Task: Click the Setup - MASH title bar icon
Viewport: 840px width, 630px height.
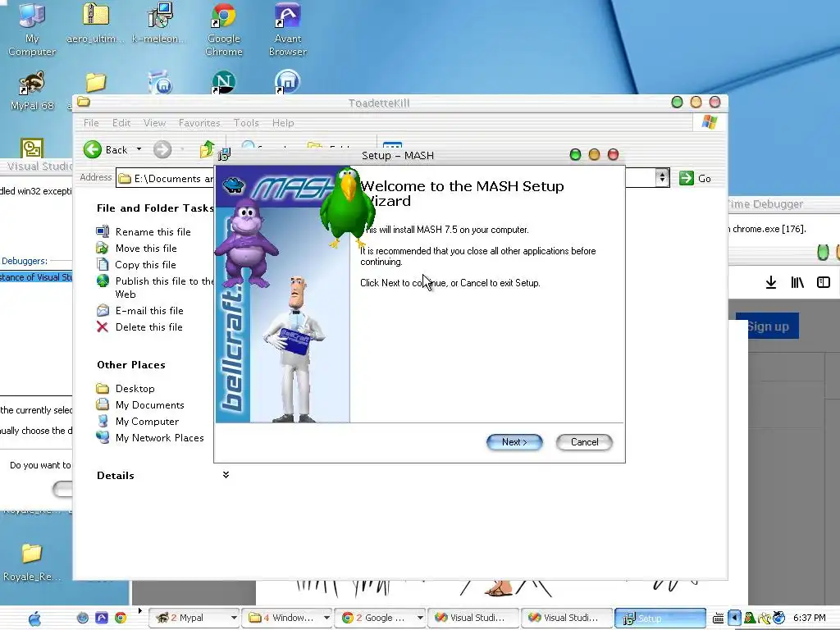Action: click(x=224, y=155)
